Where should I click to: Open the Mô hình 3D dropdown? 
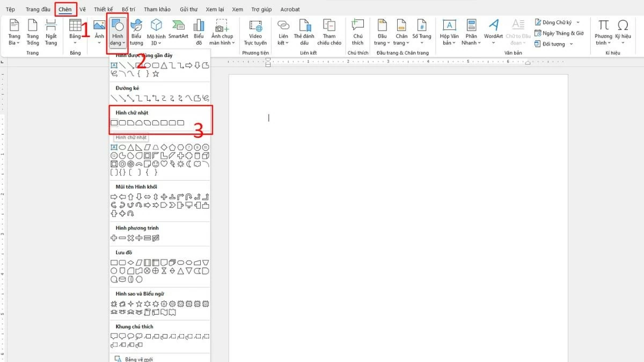(156, 32)
